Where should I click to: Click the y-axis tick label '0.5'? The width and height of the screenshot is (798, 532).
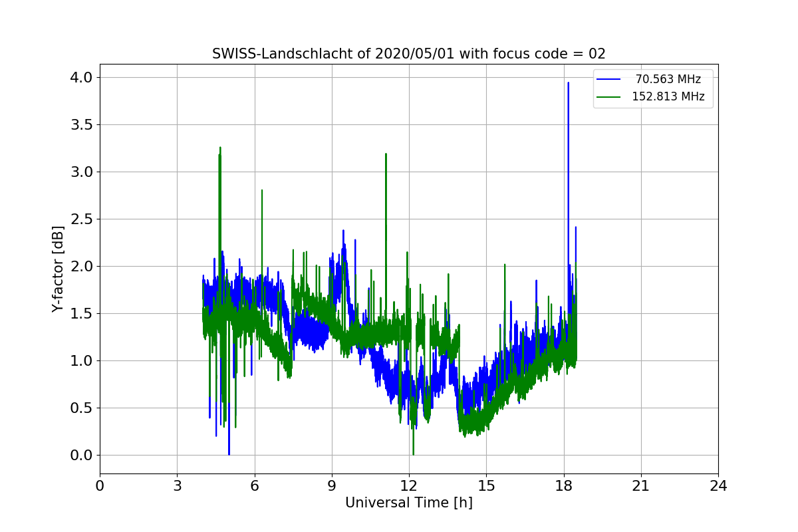[82, 408]
